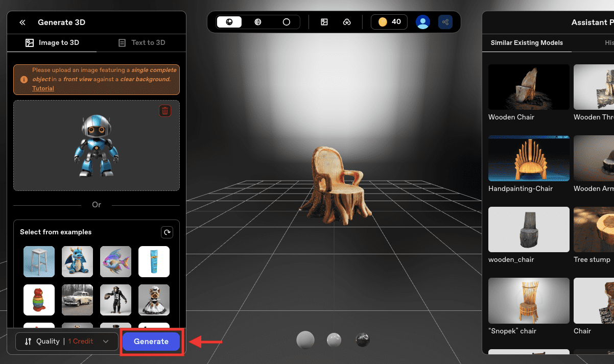Click the delete image trash icon

(x=164, y=110)
